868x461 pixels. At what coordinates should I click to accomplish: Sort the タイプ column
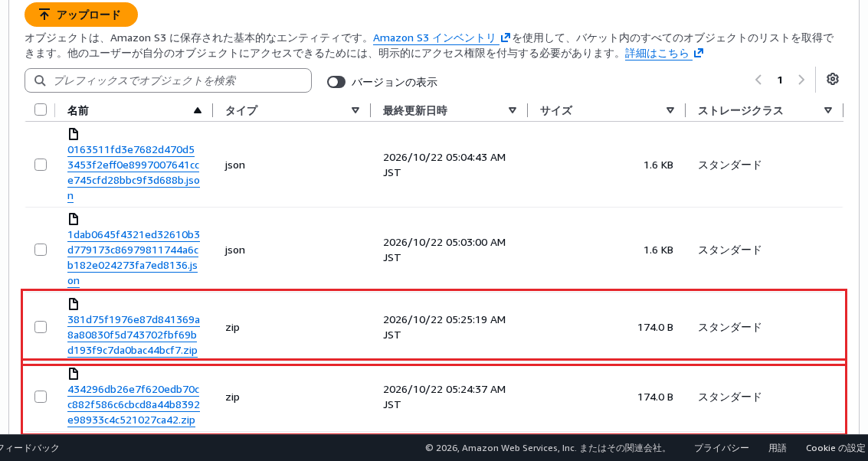tap(355, 111)
